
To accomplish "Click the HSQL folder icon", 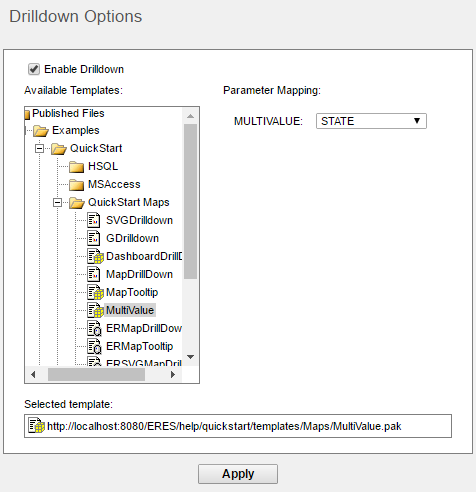I will [x=77, y=166].
